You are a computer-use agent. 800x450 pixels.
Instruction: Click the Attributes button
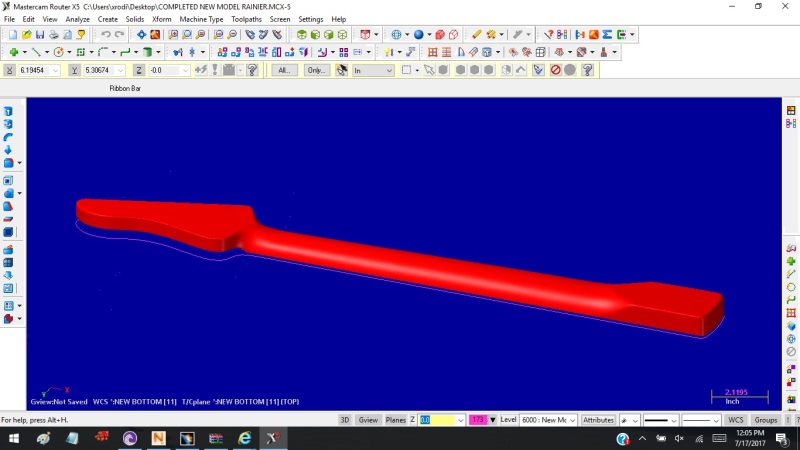[x=598, y=420]
